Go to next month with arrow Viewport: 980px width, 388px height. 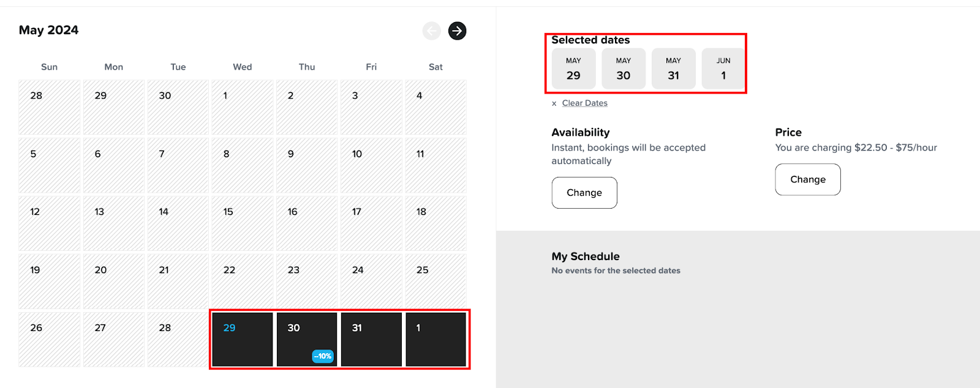click(x=457, y=31)
